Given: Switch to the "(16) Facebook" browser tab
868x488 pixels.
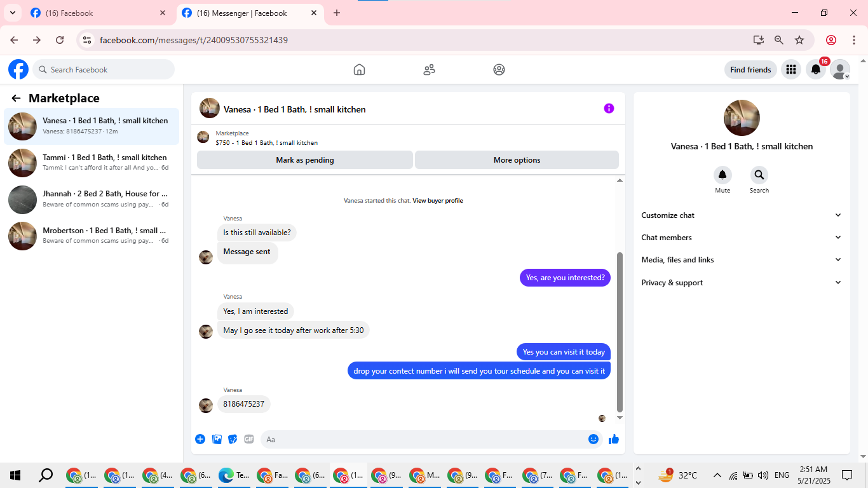Looking at the screenshot, I should 99,13.
